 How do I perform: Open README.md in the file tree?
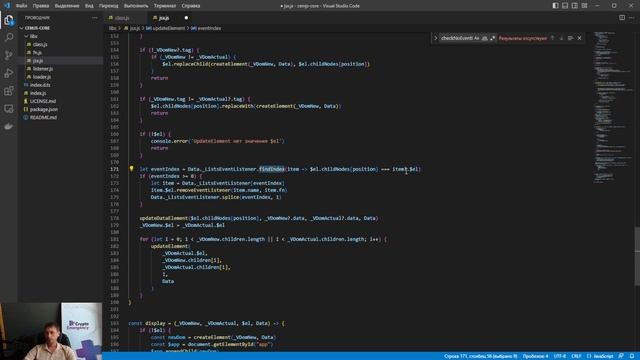coord(43,118)
